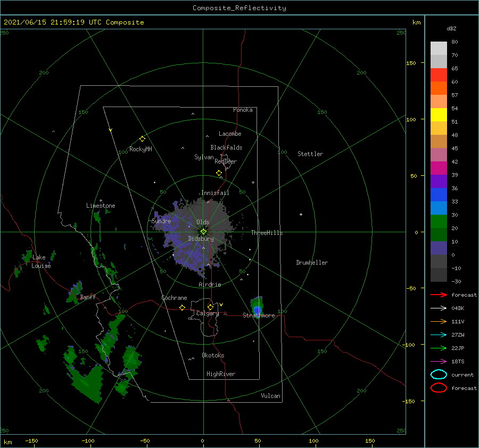Click the Olds label
Image resolution: width=479 pixels, height=448 pixels.
pyautogui.click(x=203, y=222)
